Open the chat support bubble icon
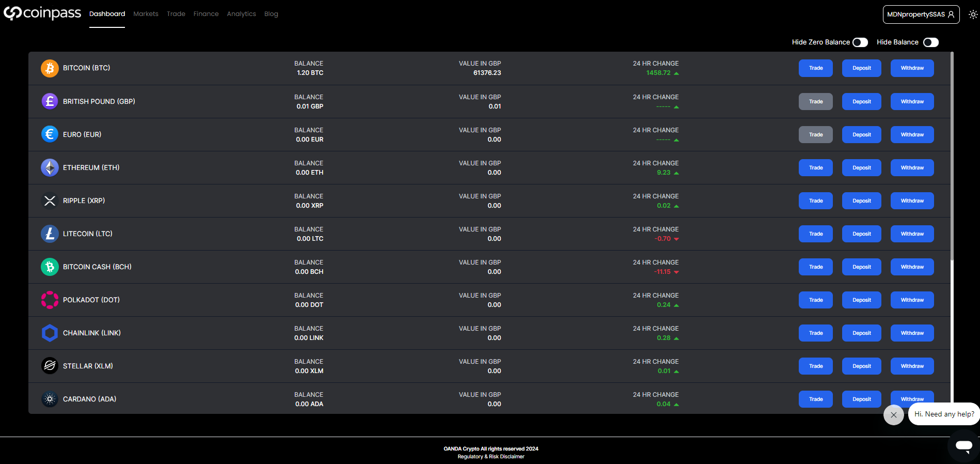Viewport: 980px width, 464px height. pyautogui.click(x=963, y=445)
